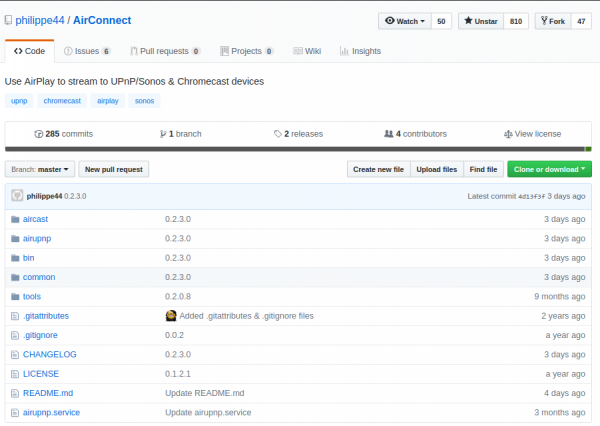Open the Pull requests tab
600x426 pixels.
pos(165,51)
